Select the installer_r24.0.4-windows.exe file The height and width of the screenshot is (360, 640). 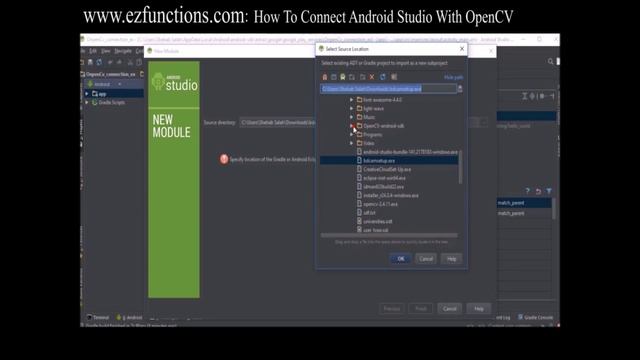coord(389,196)
